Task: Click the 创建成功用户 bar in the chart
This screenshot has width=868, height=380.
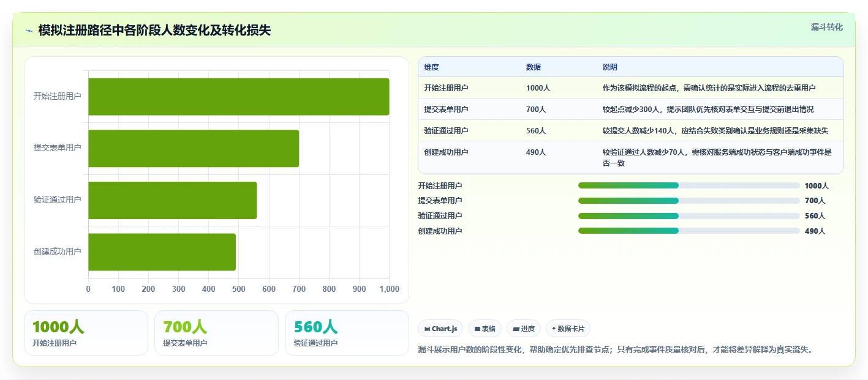Action: [x=162, y=251]
